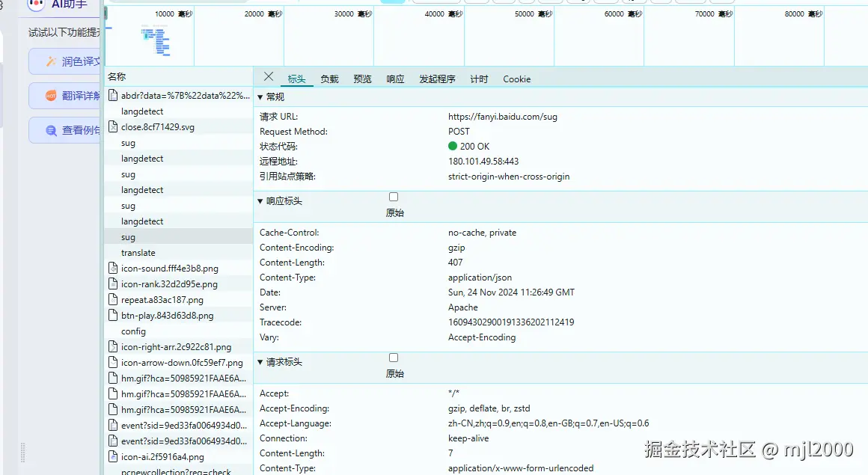The width and height of the screenshot is (868, 475).
Task: Click the AI助手 logo icon
Action: coord(36,4)
